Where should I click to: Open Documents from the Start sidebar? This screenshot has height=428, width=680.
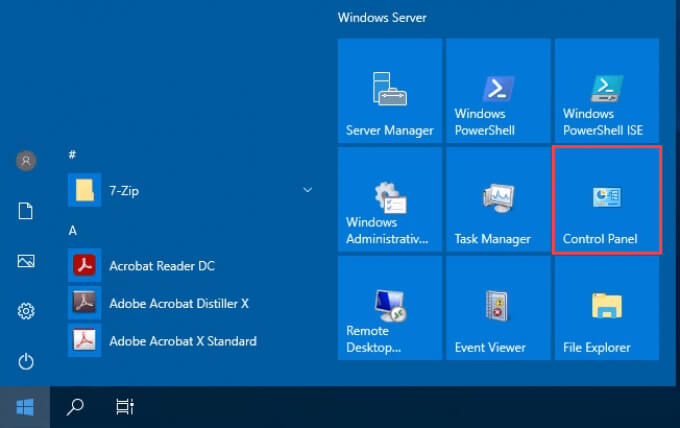(x=26, y=211)
